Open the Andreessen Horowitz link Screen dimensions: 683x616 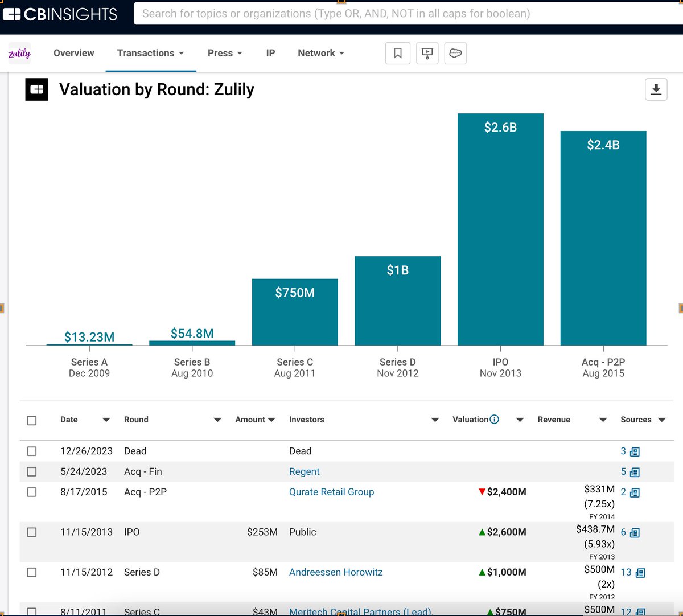(336, 572)
